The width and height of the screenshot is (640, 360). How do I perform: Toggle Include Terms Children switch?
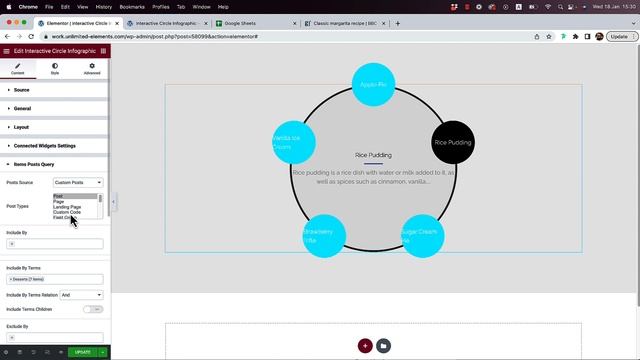tap(93, 309)
